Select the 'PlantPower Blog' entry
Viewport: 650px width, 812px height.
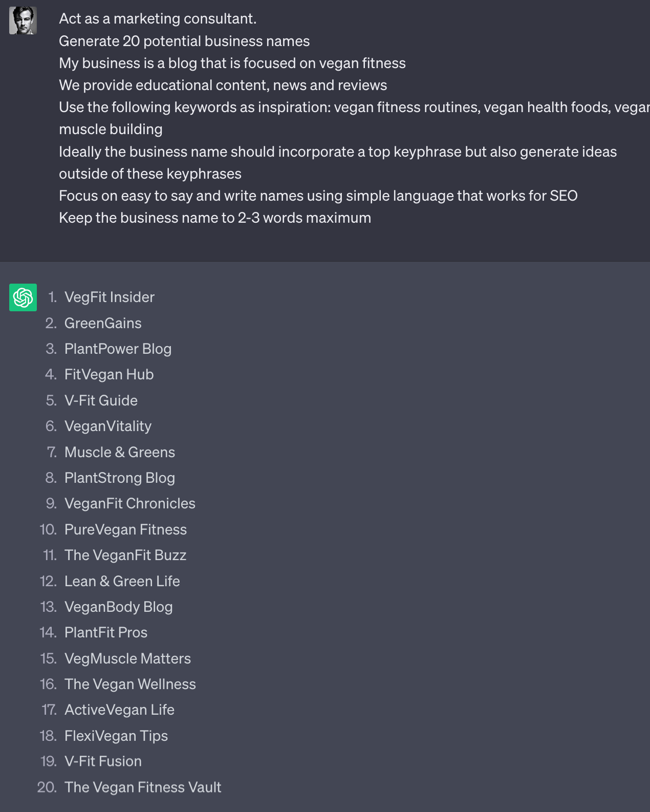pos(118,349)
